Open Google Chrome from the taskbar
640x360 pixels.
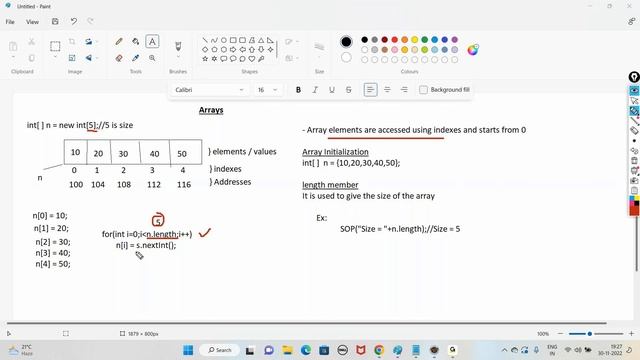pos(379,350)
